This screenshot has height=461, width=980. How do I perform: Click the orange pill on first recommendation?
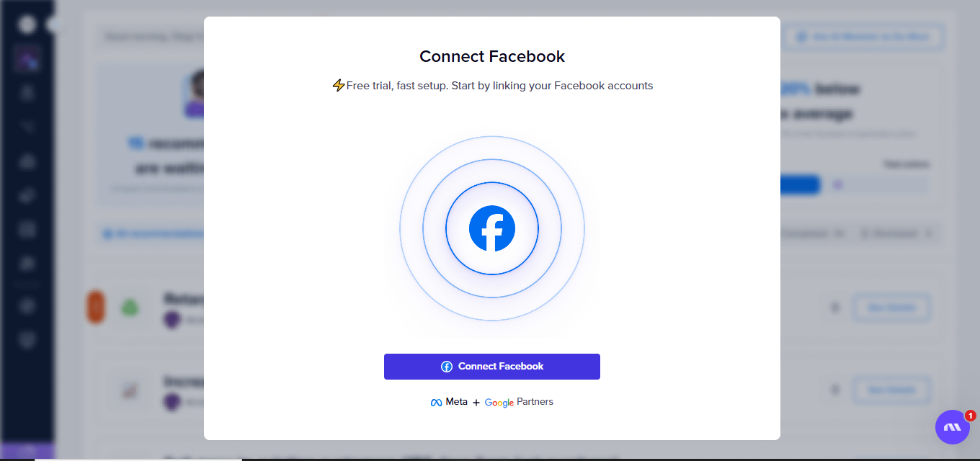96,308
